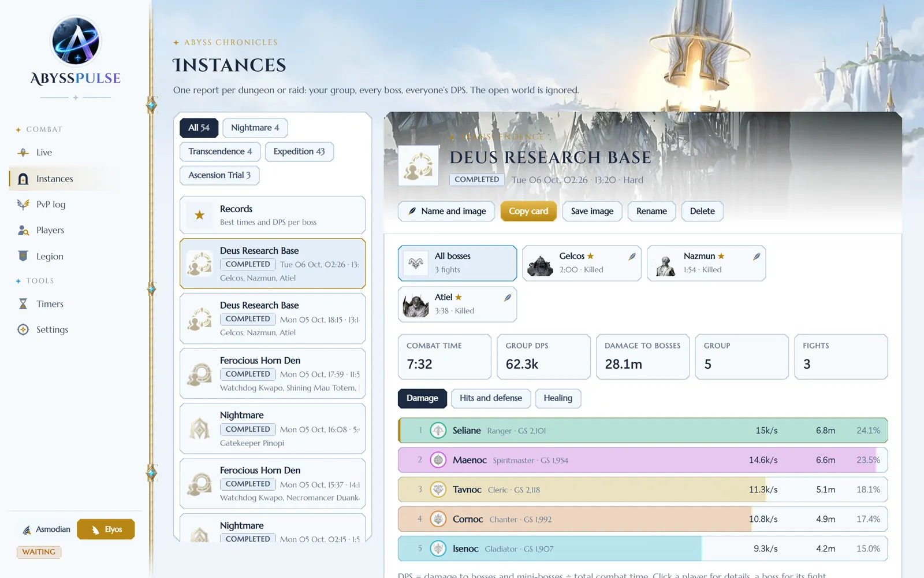924x578 pixels.
Task: Filter instances by Transcendence 4
Action: 220,151
